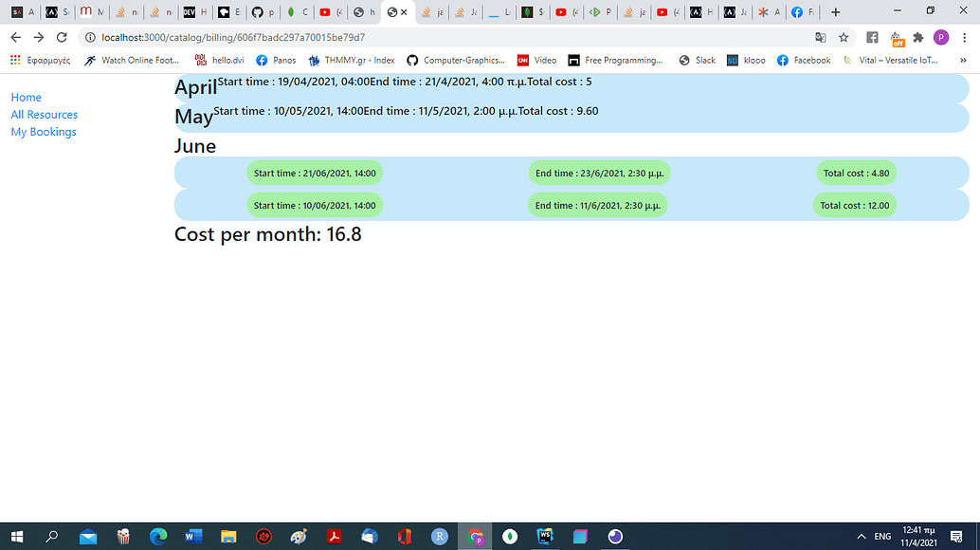This screenshot has height=550, width=980.
Task: Navigate to All Resources
Action: pyautogui.click(x=44, y=114)
